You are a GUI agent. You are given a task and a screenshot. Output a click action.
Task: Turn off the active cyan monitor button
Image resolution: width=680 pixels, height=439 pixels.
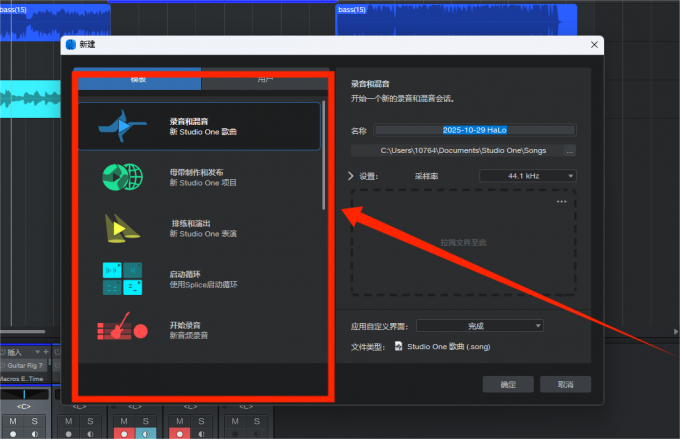click(x=146, y=434)
